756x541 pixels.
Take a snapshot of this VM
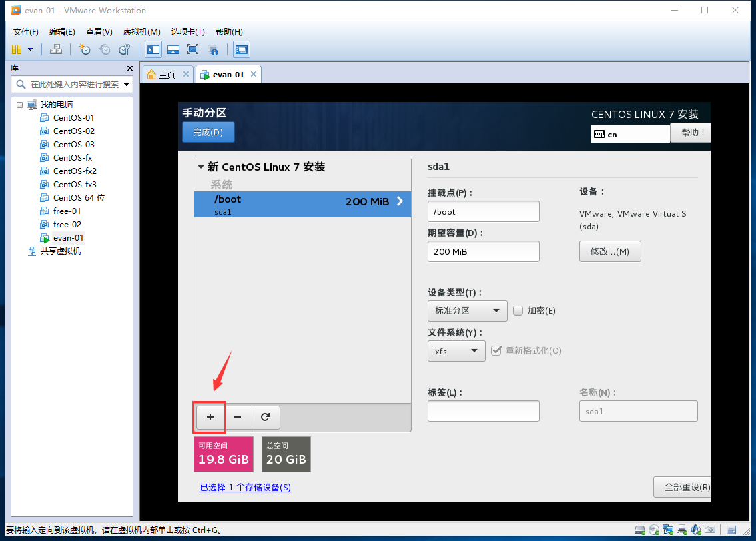pyautogui.click(x=85, y=49)
